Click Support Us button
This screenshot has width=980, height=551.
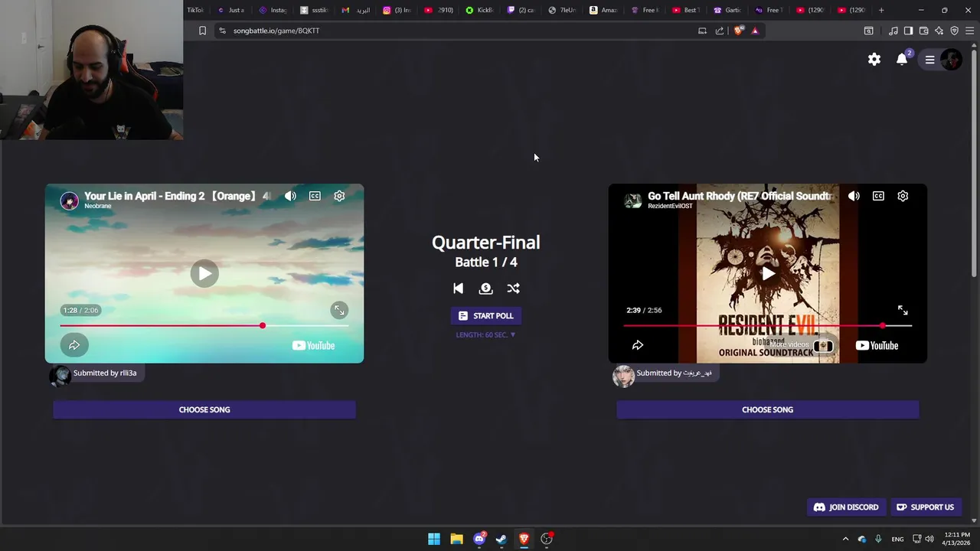pyautogui.click(x=925, y=507)
